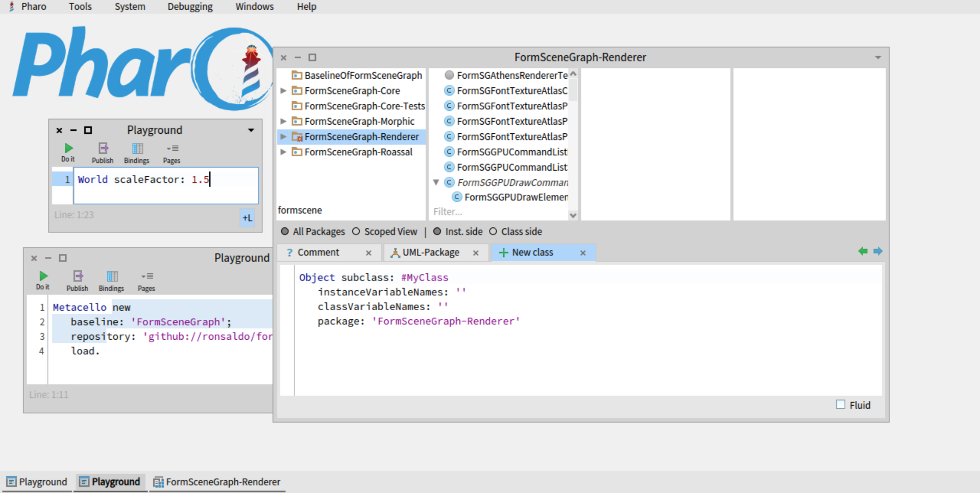Switch to the UML-Package tab
Image resolution: width=980 pixels, height=493 pixels.
tap(430, 252)
